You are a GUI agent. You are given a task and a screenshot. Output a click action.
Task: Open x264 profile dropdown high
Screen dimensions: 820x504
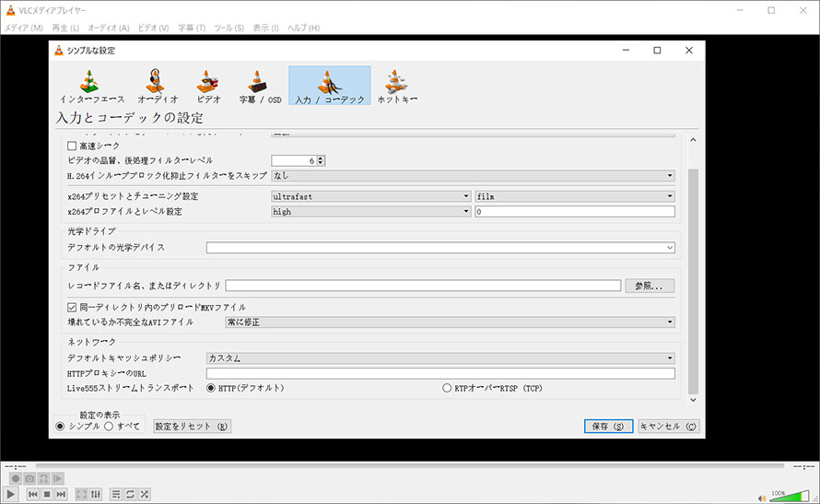370,212
